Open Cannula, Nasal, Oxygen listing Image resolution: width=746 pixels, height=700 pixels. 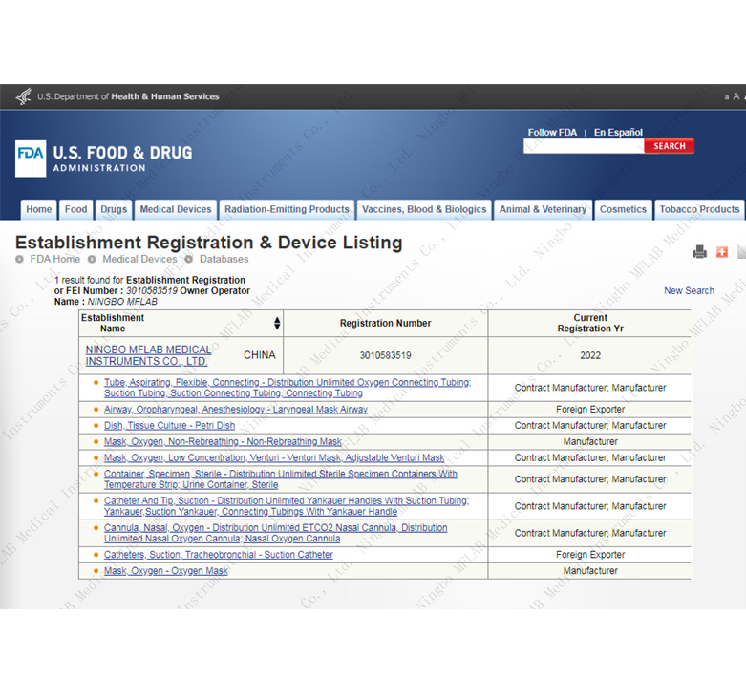275,534
